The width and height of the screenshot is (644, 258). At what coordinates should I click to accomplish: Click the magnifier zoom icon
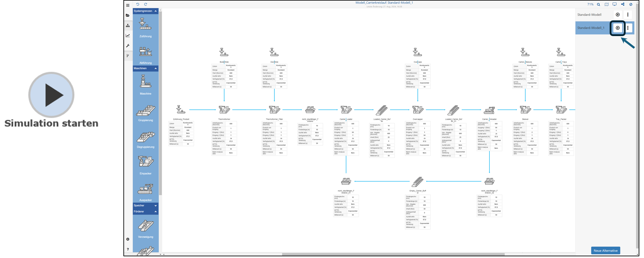click(598, 4)
